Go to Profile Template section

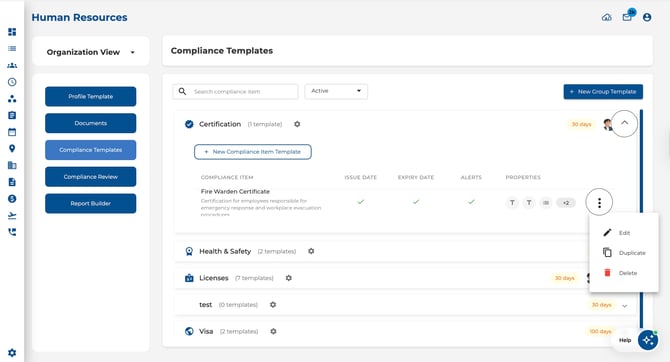pos(91,97)
